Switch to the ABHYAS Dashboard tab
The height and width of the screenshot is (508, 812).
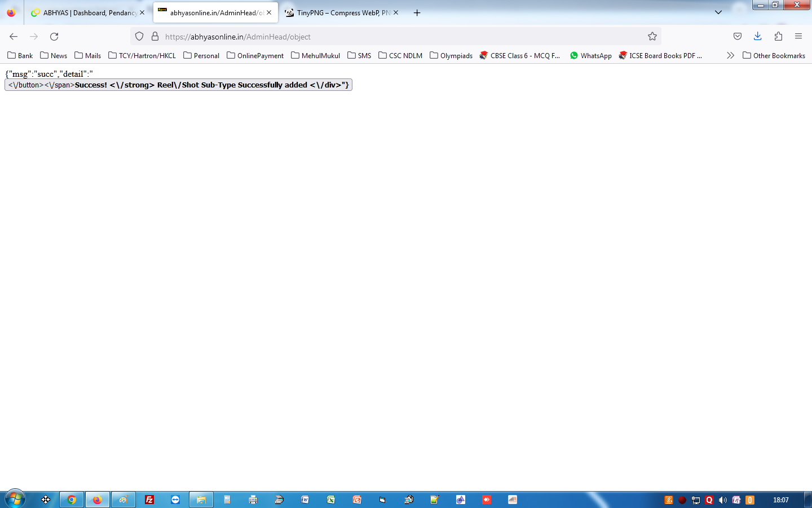point(89,12)
